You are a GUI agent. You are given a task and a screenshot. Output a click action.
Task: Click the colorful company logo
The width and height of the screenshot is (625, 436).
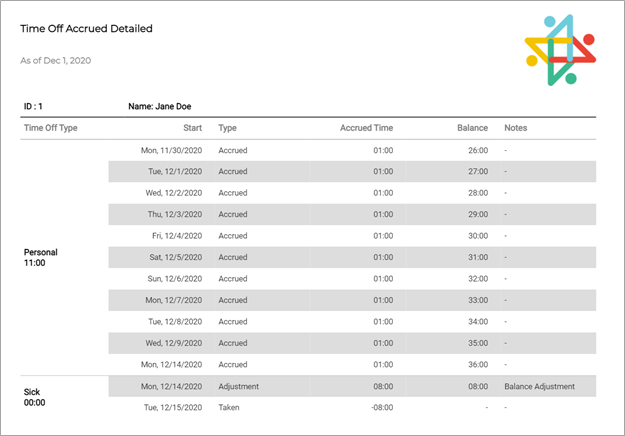[560, 50]
